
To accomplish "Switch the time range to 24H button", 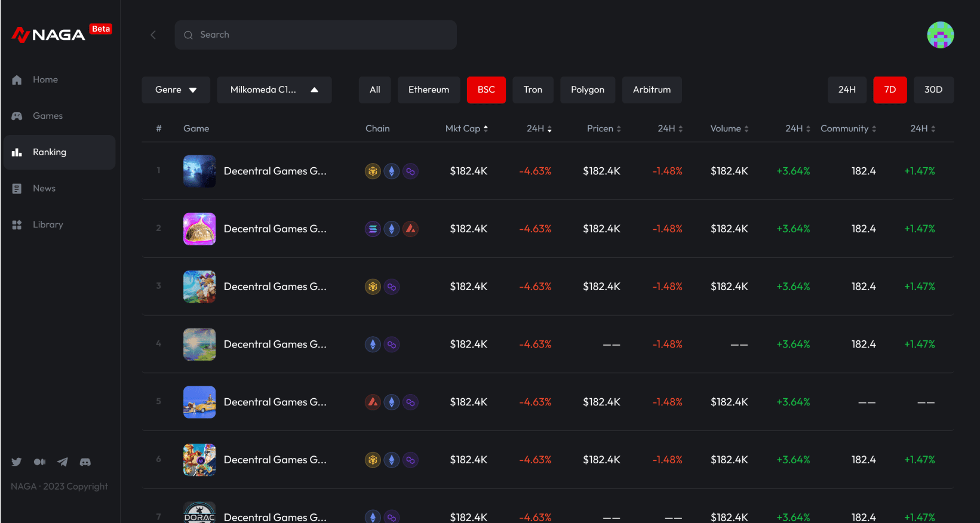I will [x=847, y=90].
